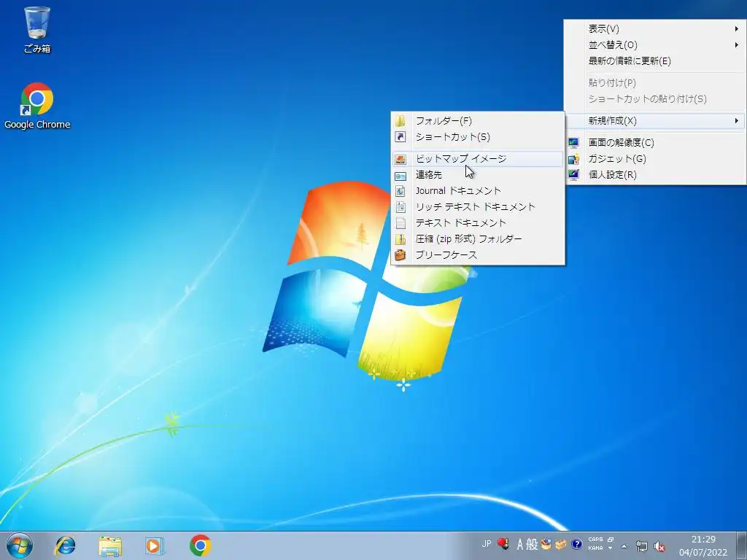Open the ごみ箱 recycle bin icon
The height and width of the screenshot is (560, 747).
click(x=37, y=29)
